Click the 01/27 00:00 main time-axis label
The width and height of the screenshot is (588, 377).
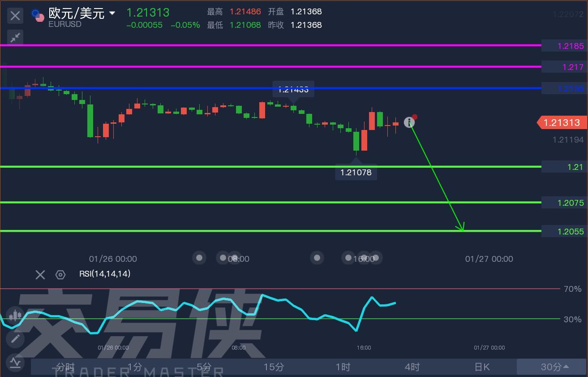click(x=489, y=259)
